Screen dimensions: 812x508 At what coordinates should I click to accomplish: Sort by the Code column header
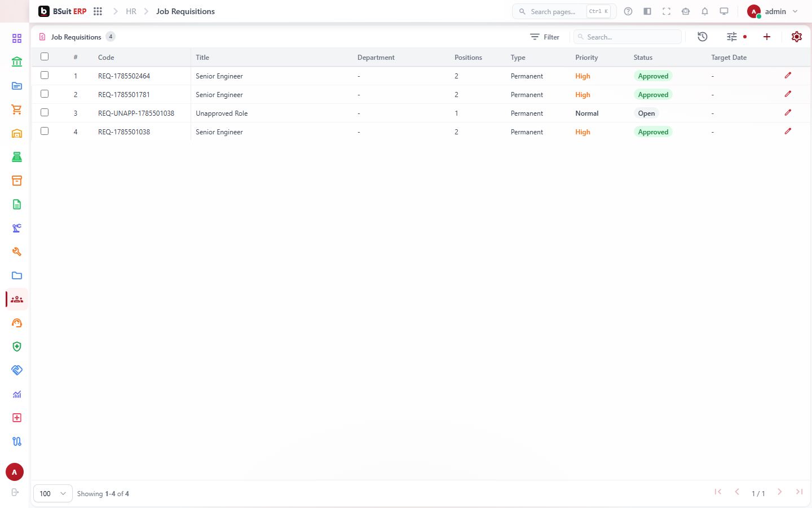click(106, 58)
